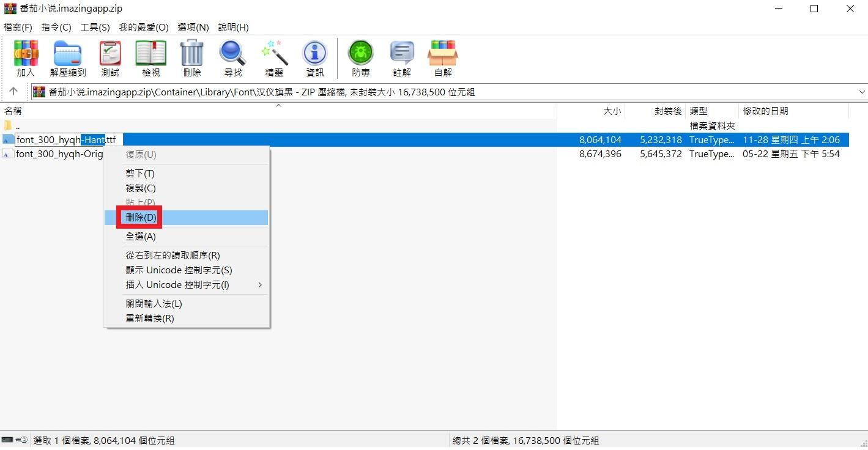Click the Comment (註解) toolbar icon

[402, 59]
